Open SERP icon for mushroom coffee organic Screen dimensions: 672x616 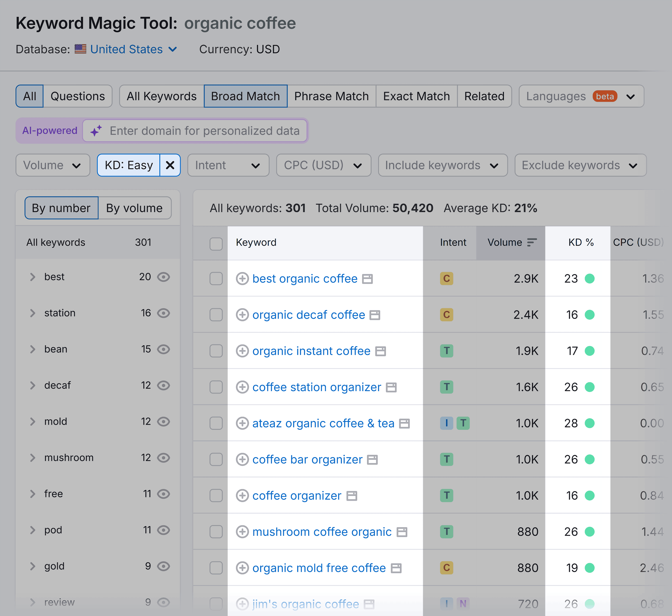point(402,532)
